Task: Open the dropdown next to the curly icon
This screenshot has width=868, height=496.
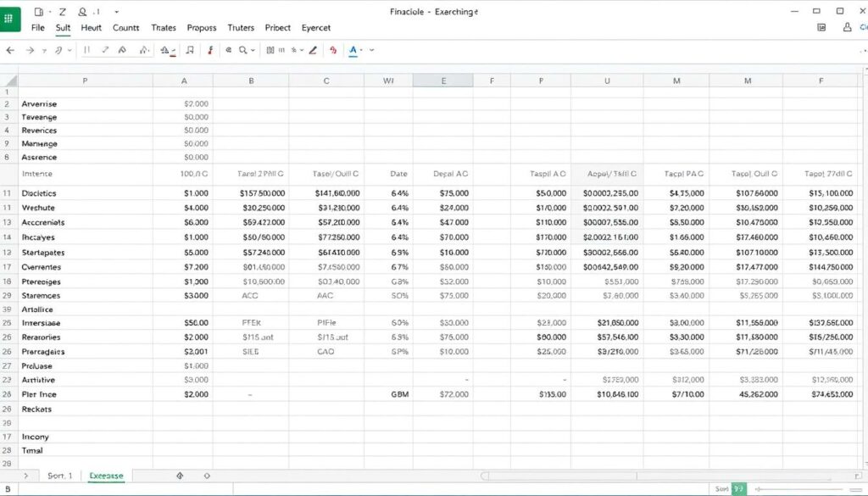Action: point(70,50)
